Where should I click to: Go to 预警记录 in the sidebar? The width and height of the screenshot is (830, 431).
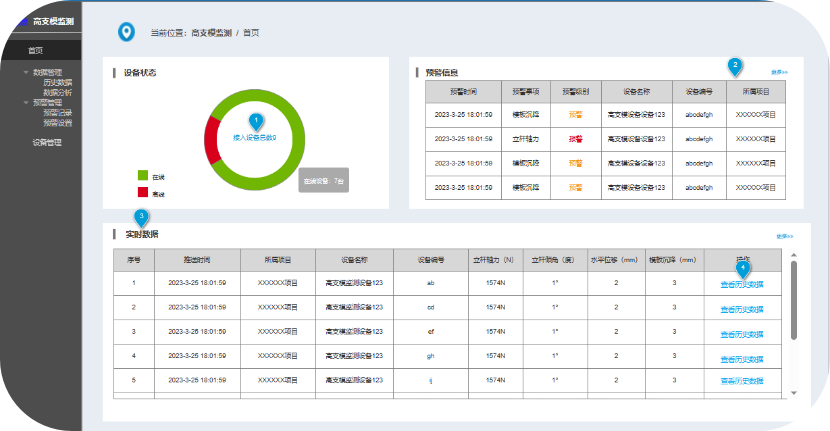click(x=57, y=112)
